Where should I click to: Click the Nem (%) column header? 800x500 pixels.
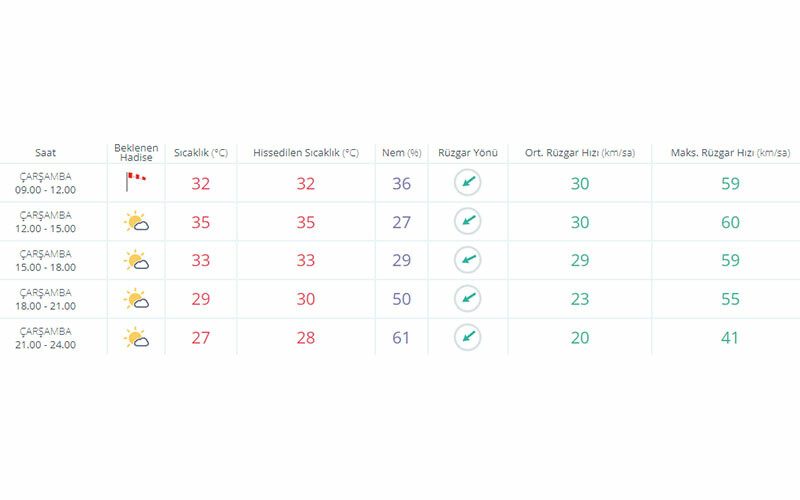(401, 153)
